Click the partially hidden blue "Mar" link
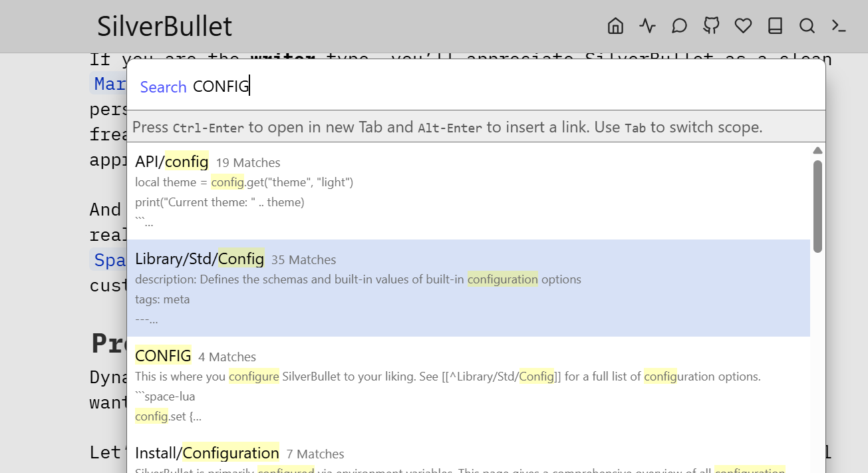868x473 pixels. [108, 84]
